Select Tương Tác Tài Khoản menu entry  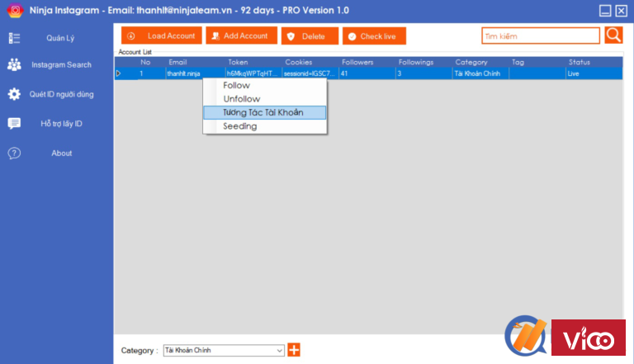(x=265, y=112)
